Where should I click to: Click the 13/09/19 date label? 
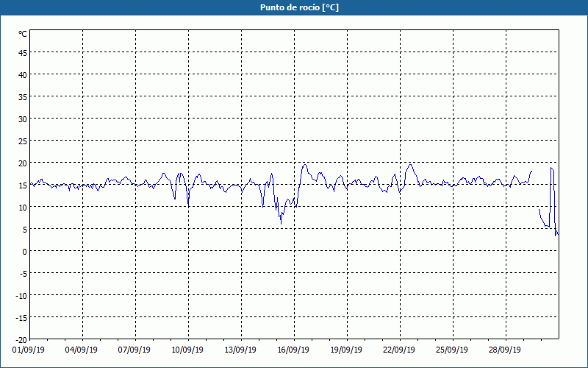pos(240,350)
